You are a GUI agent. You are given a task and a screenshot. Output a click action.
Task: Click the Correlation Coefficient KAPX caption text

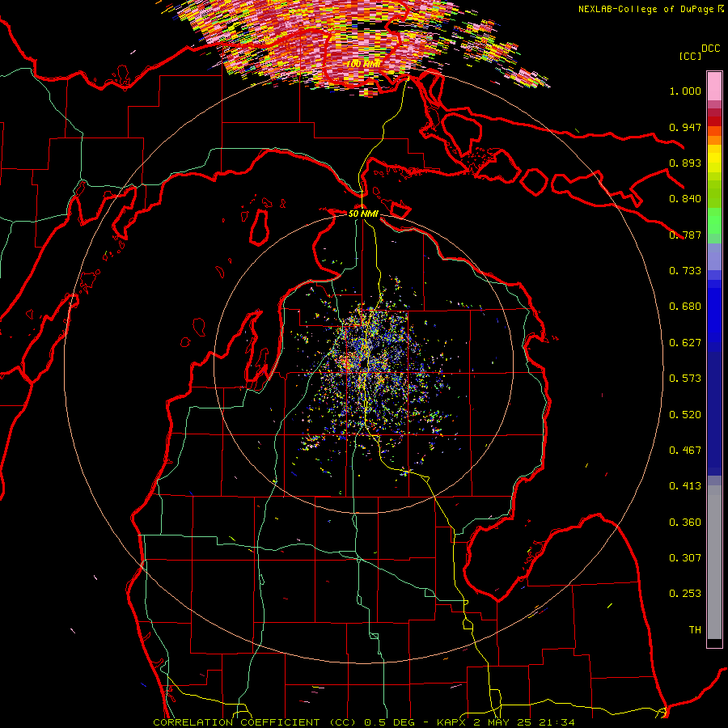click(x=364, y=722)
